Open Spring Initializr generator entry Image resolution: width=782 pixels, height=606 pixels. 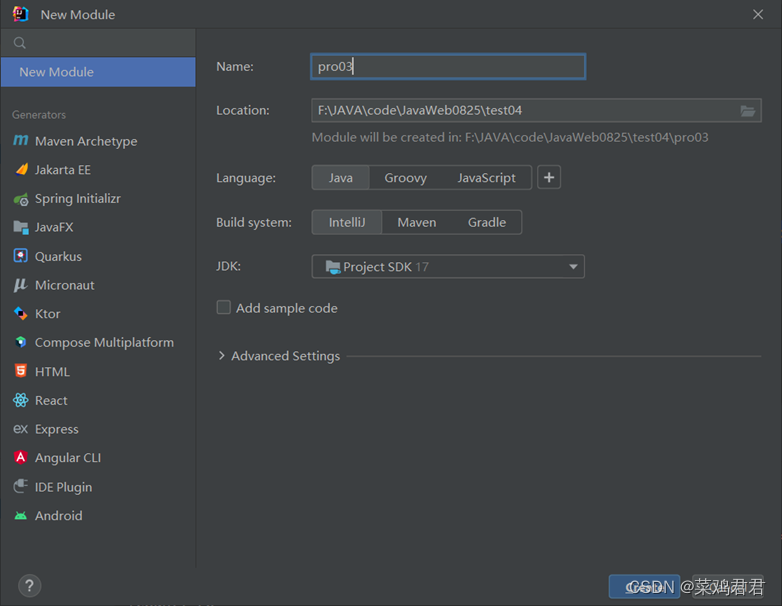pos(98,199)
